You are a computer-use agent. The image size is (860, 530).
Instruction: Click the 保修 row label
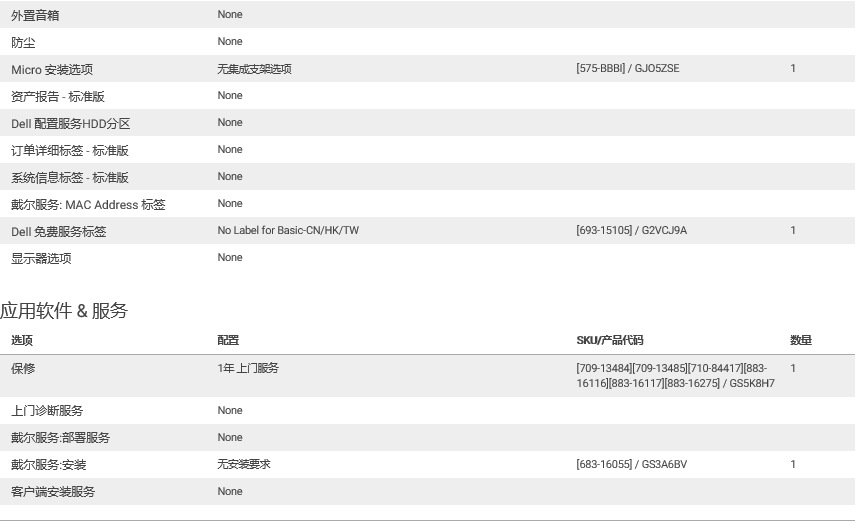tap(23, 369)
